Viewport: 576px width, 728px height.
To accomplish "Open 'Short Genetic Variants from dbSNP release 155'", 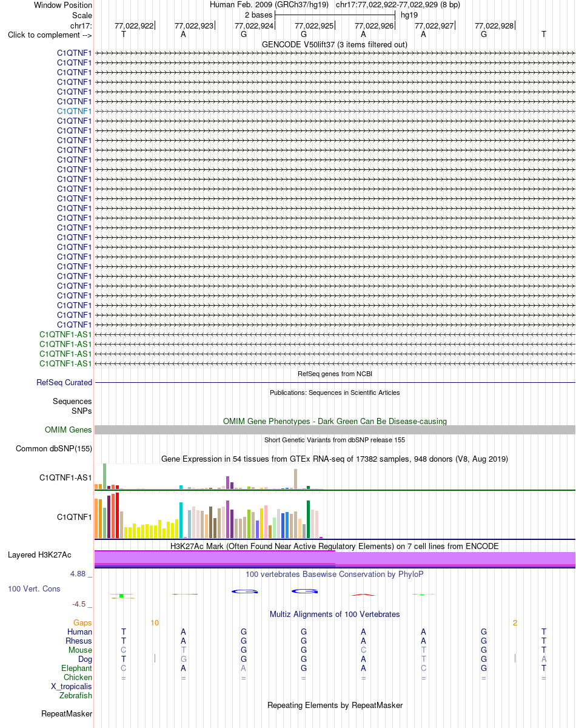I will (335, 440).
